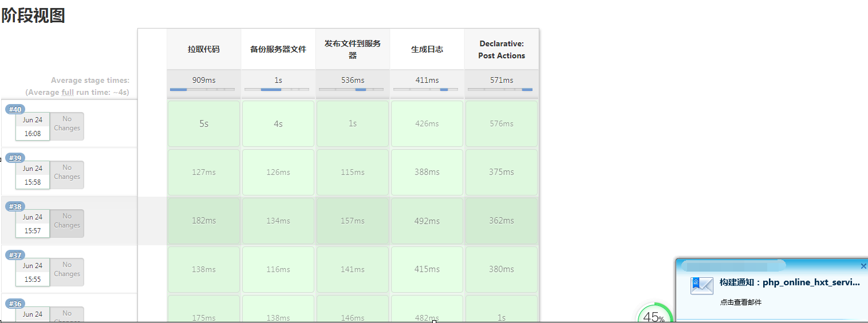Click the 411ms average time bar
Image resolution: width=868 pixels, height=323 pixels.
[x=425, y=89]
